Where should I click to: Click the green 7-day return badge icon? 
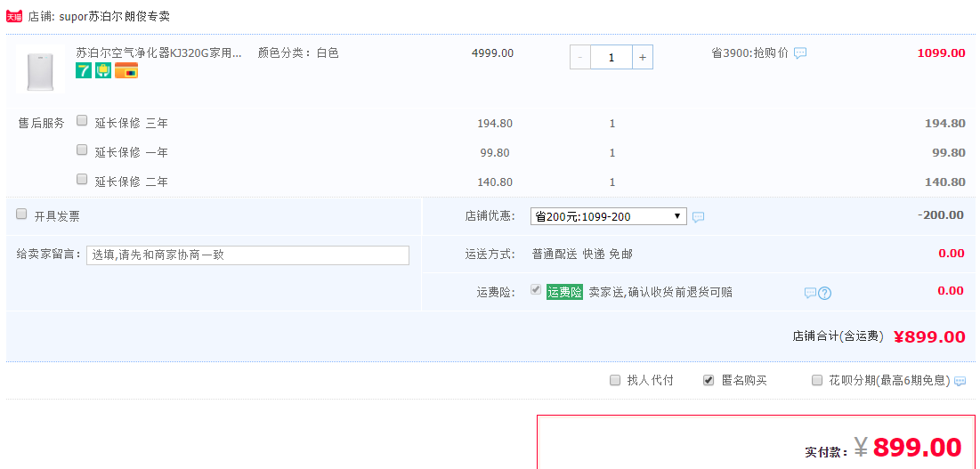point(84,70)
